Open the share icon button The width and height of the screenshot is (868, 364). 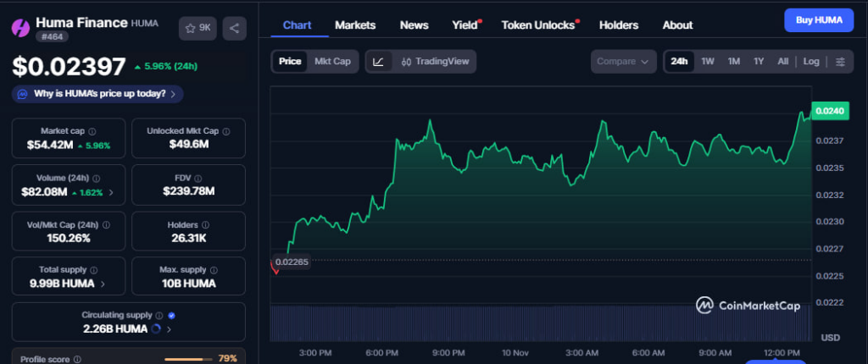[x=234, y=28]
